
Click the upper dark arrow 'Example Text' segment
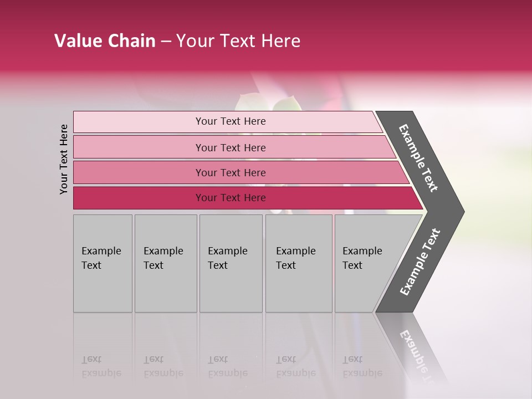click(x=419, y=158)
